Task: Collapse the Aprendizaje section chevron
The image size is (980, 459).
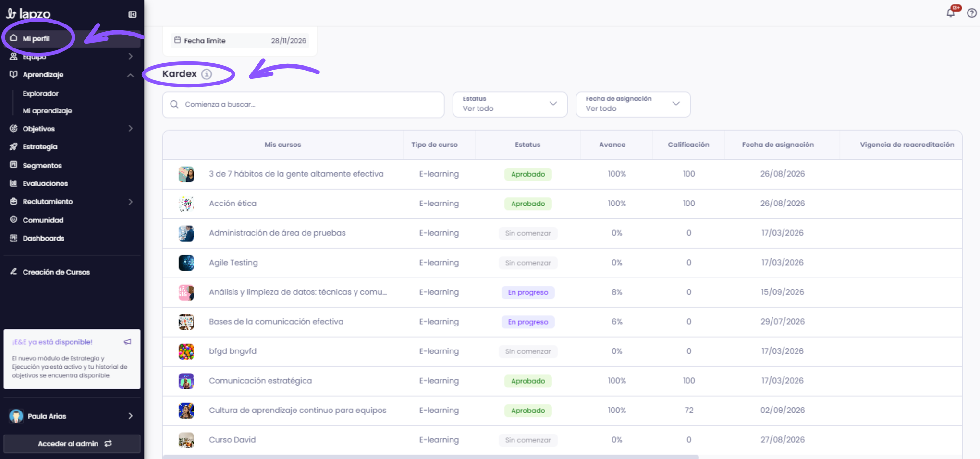Action: pyautogui.click(x=130, y=75)
